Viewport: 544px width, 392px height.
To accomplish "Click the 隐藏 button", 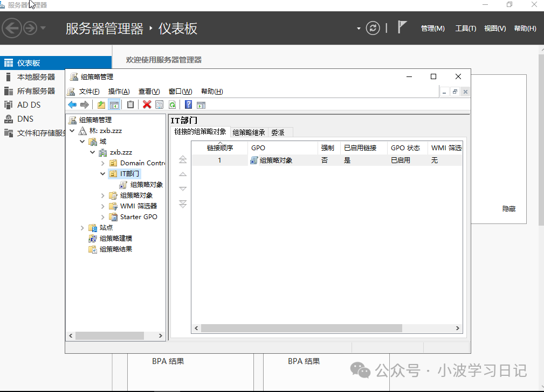I will point(508,208).
